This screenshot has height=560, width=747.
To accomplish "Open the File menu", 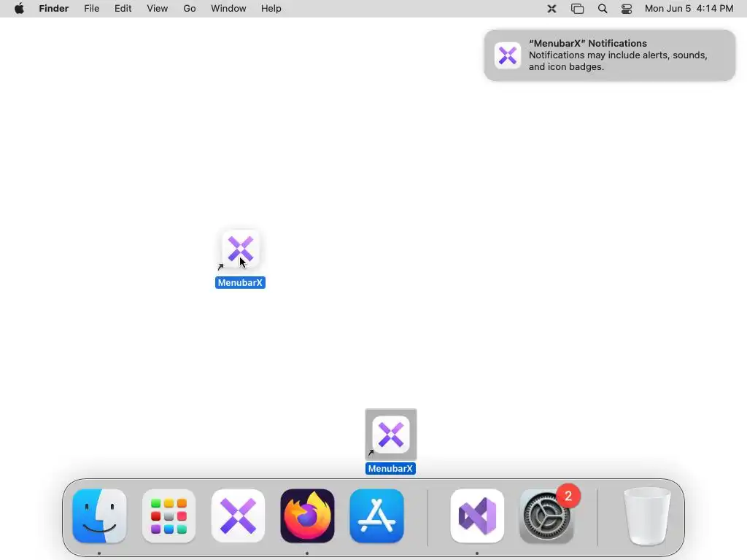I will coord(91,9).
